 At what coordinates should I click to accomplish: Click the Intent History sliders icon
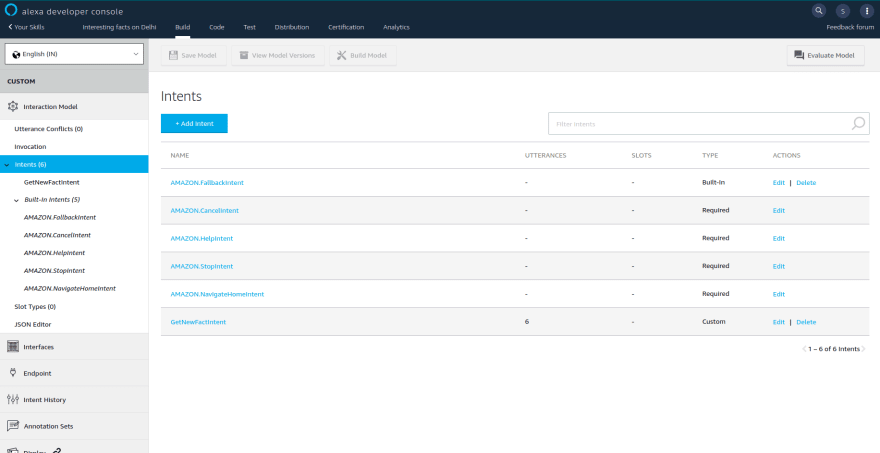pyautogui.click(x=13, y=400)
